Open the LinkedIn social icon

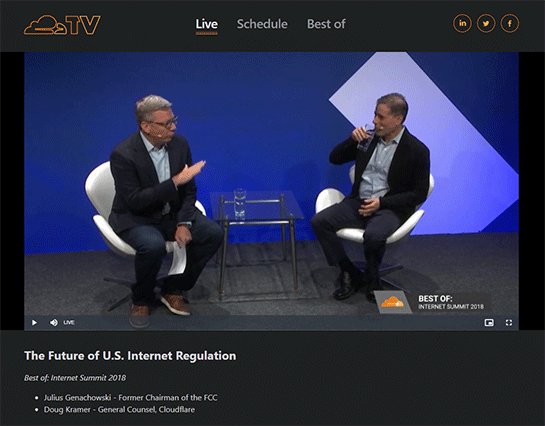tap(462, 24)
